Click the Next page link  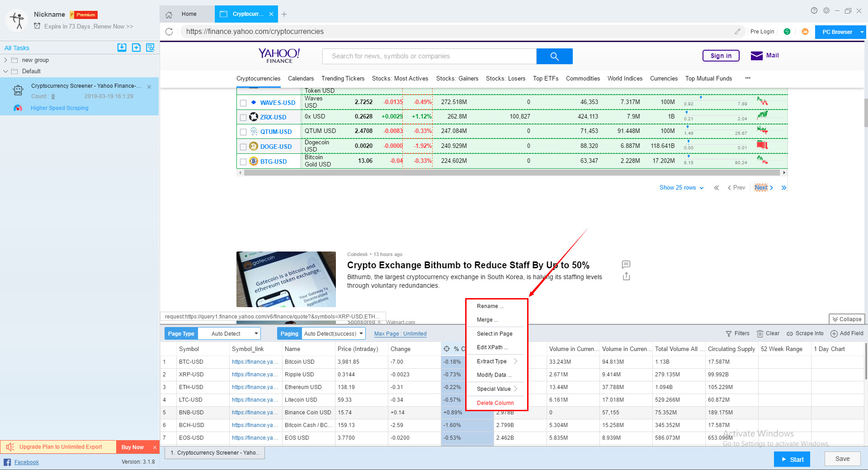tap(763, 188)
